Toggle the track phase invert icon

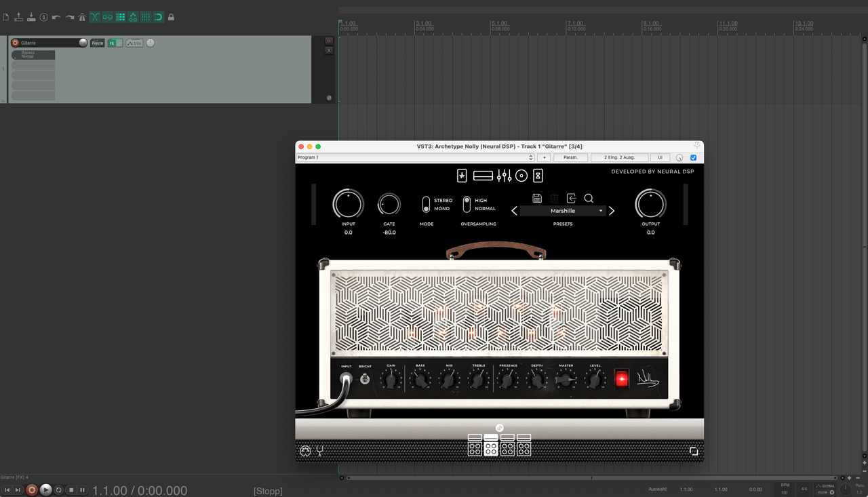click(x=329, y=98)
